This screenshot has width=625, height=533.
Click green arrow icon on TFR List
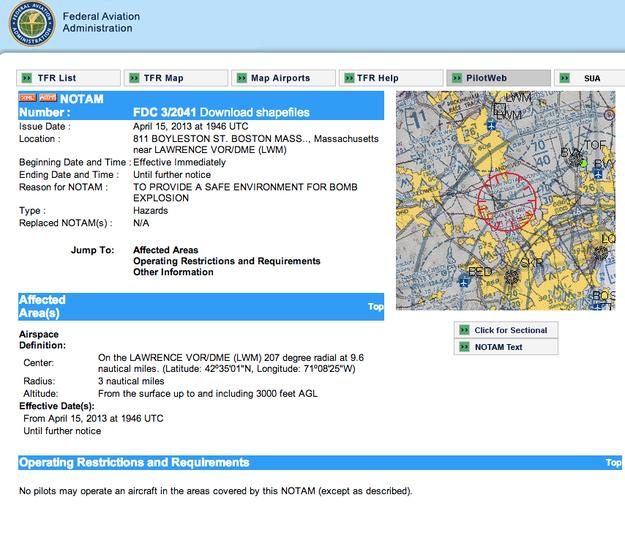(29, 78)
